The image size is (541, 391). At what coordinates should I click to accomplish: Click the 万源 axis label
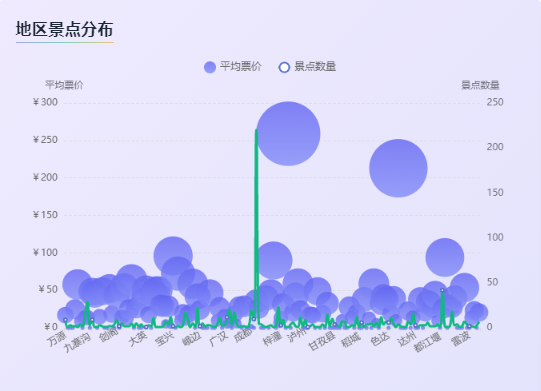click(57, 338)
